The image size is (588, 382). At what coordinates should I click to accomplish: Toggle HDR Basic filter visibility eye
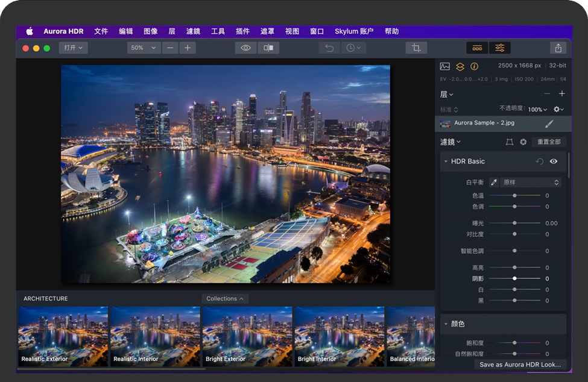pyautogui.click(x=554, y=161)
